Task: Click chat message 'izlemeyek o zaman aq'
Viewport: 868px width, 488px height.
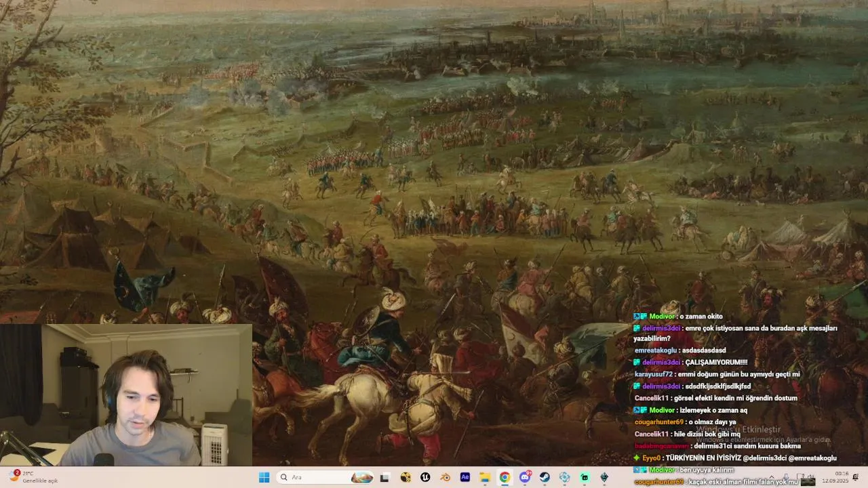Action: point(715,411)
